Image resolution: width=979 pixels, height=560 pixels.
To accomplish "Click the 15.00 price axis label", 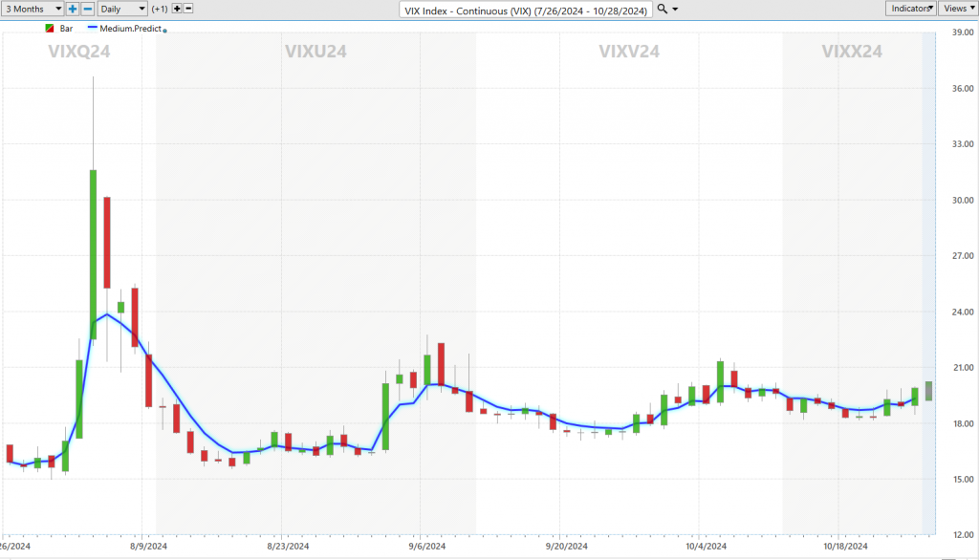I will pyautogui.click(x=963, y=480).
